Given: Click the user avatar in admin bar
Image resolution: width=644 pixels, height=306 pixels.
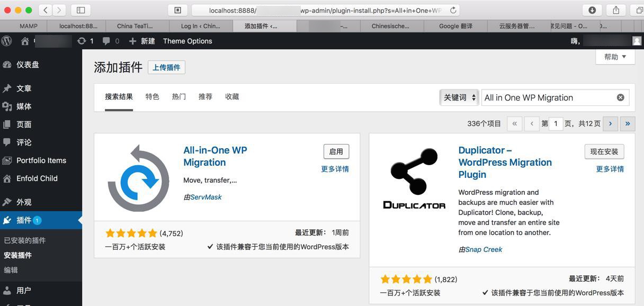Looking at the screenshot, I should tap(637, 41).
